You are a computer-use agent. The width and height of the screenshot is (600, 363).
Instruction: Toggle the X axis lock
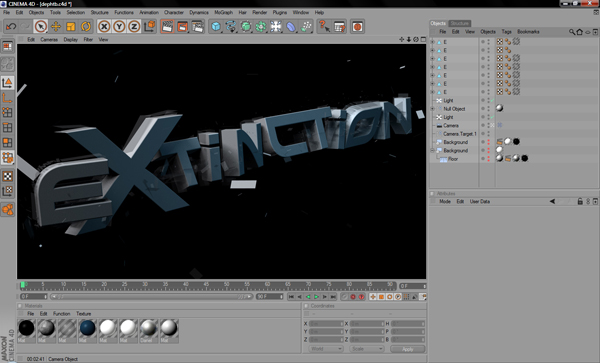(104, 26)
